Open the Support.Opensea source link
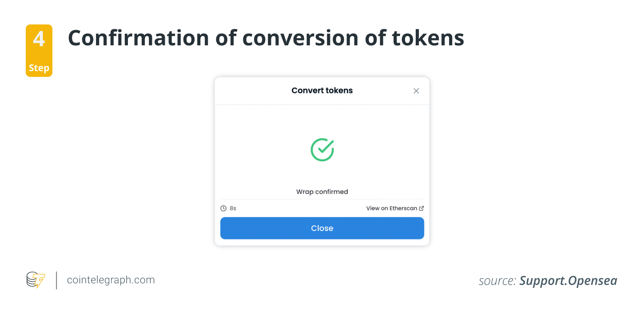Screen dimensions: 644x316 pyautogui.click(x=568, y=280)
